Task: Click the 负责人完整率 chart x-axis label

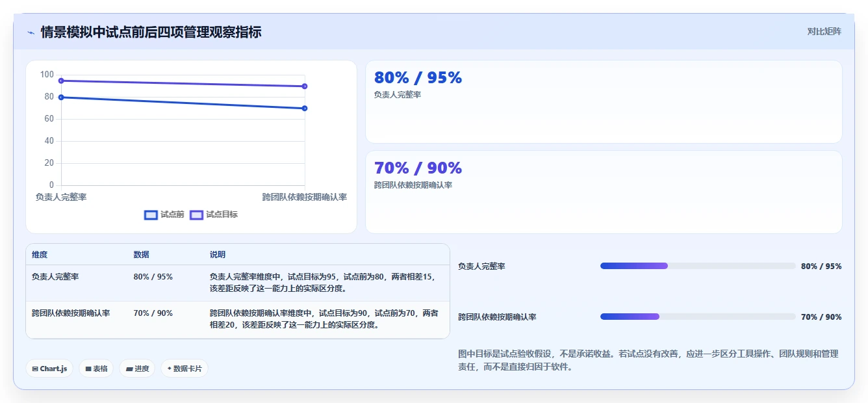Action: (61, 197)
